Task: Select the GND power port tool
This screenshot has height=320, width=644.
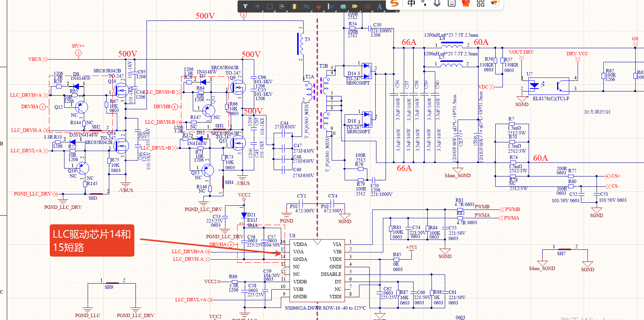Action: point(318,6)
